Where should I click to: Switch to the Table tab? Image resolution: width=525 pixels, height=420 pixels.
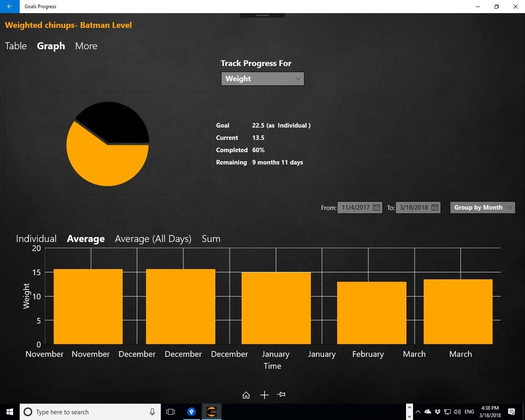[x=16, y=46]
